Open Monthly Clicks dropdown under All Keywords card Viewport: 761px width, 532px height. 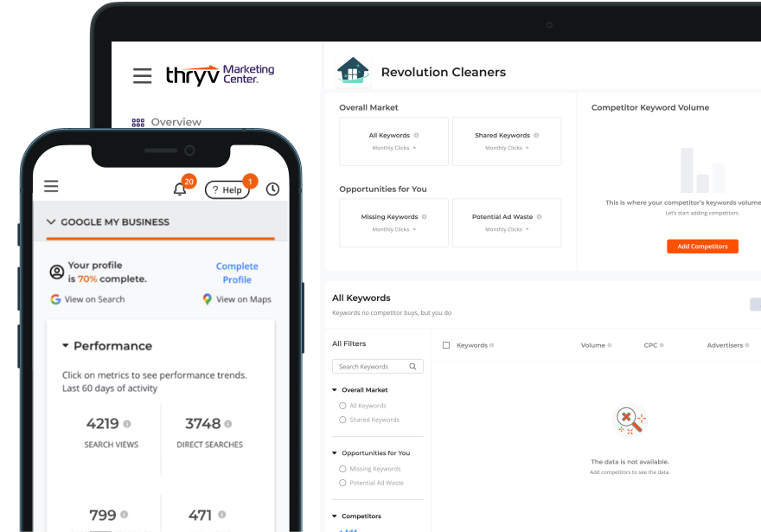[x=394, y=148]
